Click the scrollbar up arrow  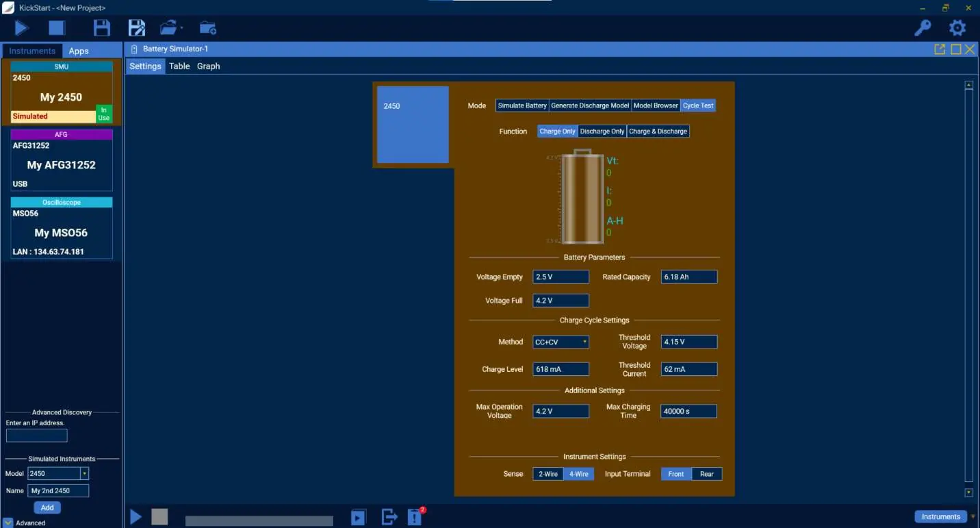click(x=968, y=85)
